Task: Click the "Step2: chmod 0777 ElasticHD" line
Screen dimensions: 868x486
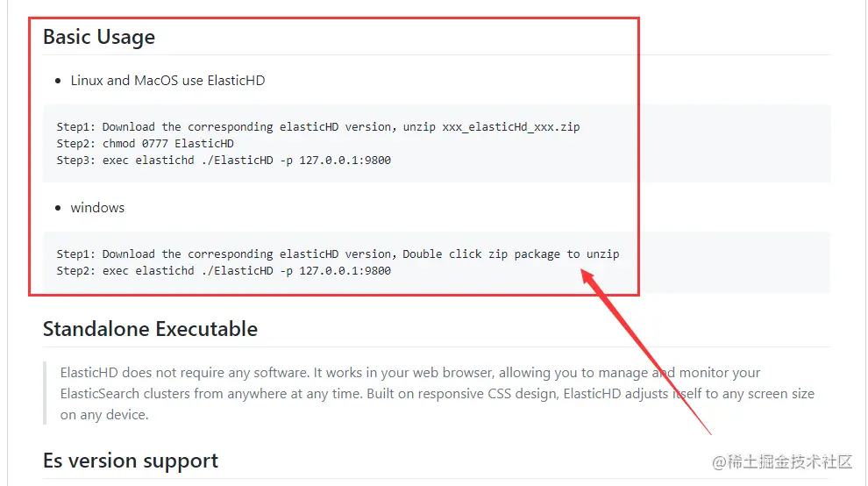Action: pyautogui.click(x=146, y=143)
